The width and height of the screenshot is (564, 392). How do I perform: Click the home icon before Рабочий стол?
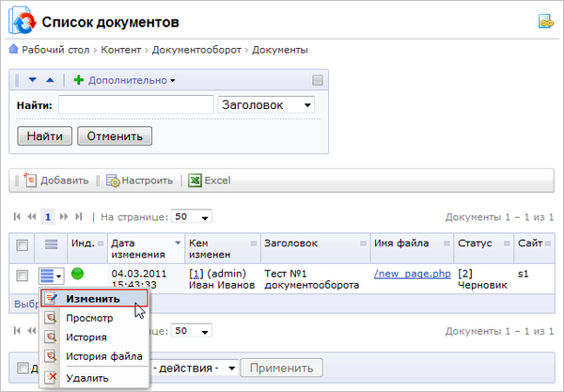click(x=13, y=50)
